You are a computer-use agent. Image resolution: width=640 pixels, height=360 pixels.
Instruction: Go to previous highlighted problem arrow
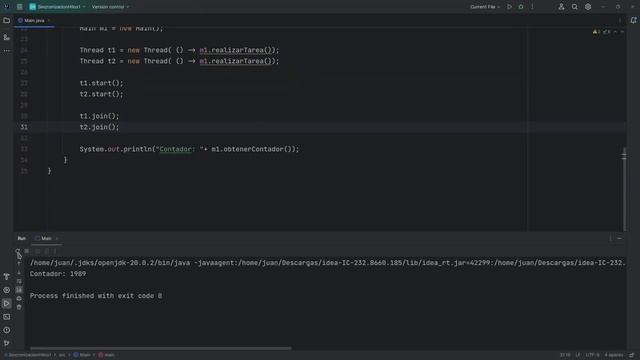coord(615,32)
